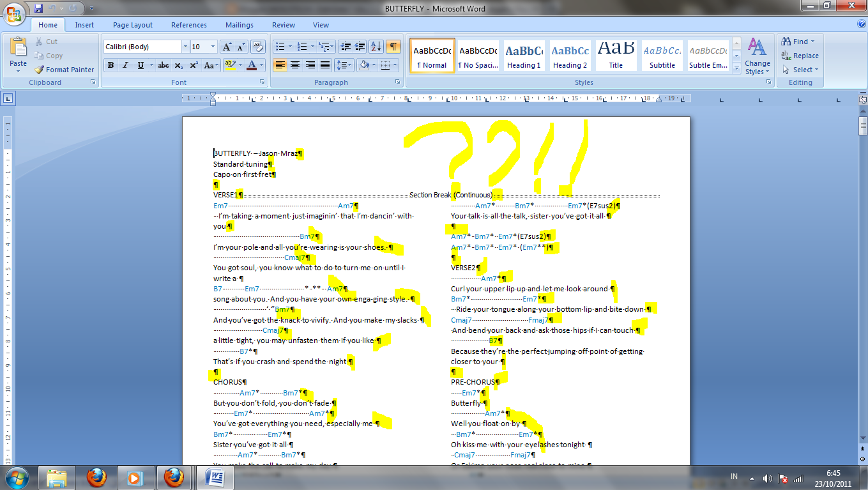Apply the Title style
Image resolution: width=868 pixels, height=490 pixels.
[x=616, y=56]
